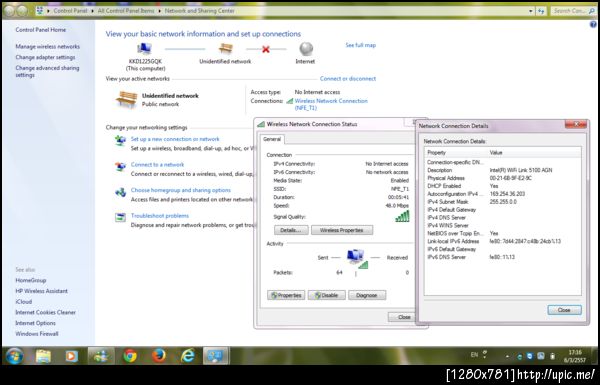Select the General tab in Status dialog
The width and height of the screenshot is (600, 385).
click(x=272, y=139)
